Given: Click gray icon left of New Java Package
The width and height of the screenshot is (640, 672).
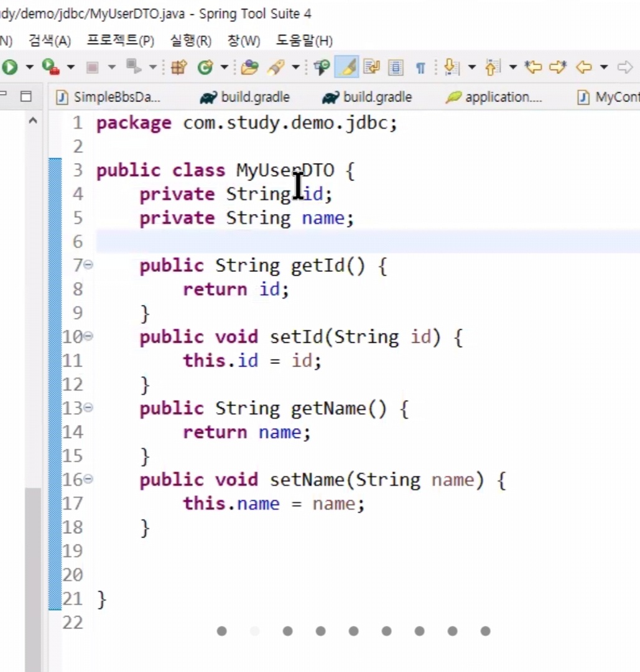Looking at the screenshot, I should tap(133, 67).
